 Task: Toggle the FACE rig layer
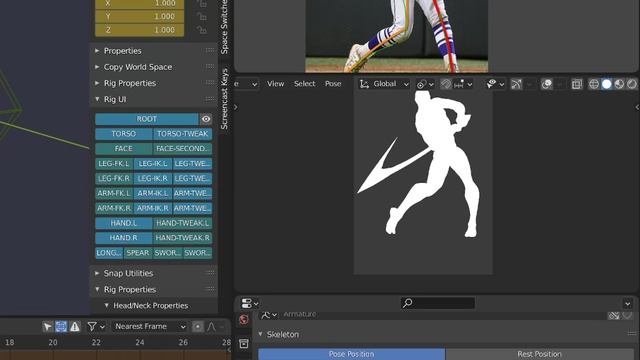click(x=124, y=149)
